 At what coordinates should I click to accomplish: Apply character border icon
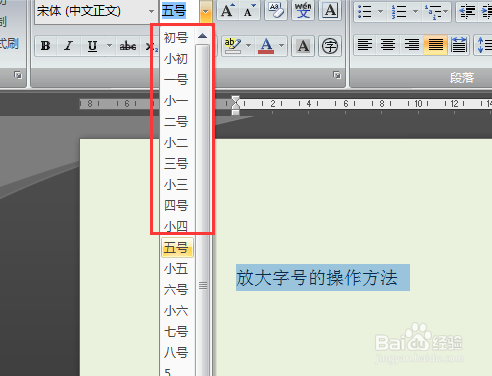(x=330, y=11)
